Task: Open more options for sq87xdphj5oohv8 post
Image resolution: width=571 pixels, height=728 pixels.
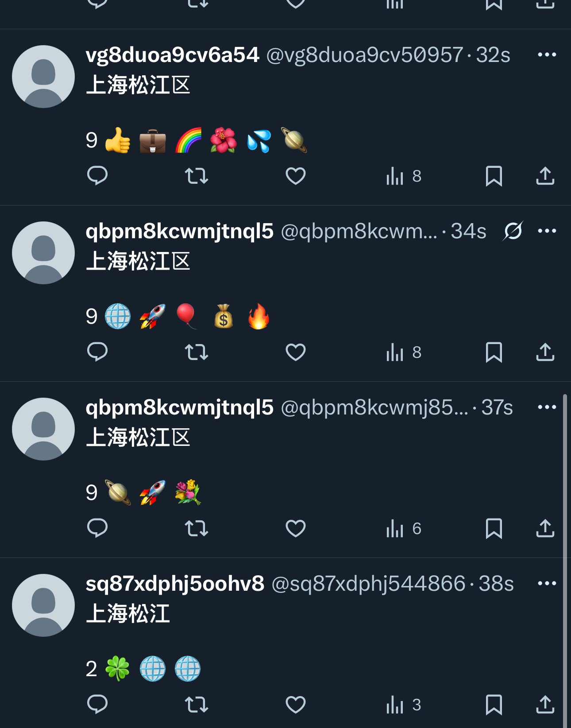Action: tap(547, 583)
